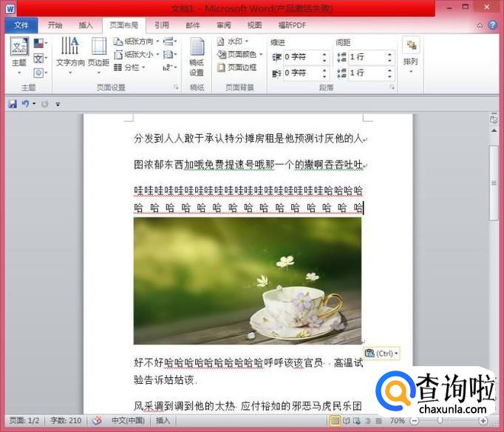Switch to the 视图 View tab
The width and height of the screenshot is (504, 432).
(x=254, y=25)
